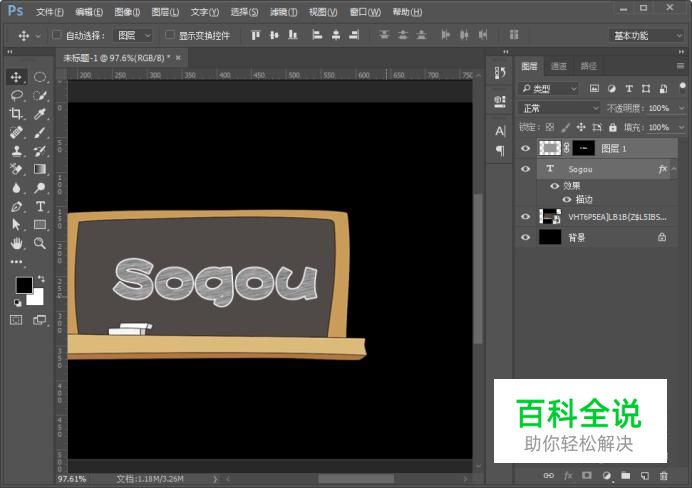The width and height of the screenshot is (692, 488).
Task: Change the screen mode
Action: pyautogui.click(x=40, y=320)
